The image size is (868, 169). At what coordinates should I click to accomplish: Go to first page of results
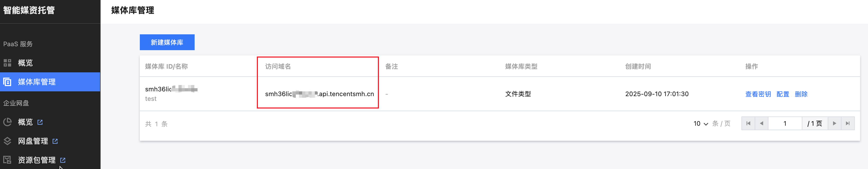click(x=748, y=124)
